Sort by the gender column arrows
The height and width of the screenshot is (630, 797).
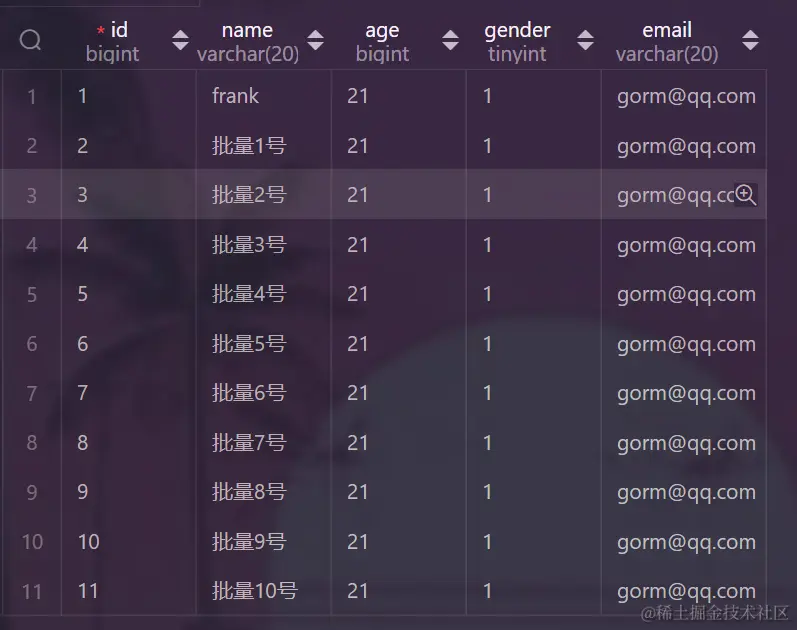point(586,40)
